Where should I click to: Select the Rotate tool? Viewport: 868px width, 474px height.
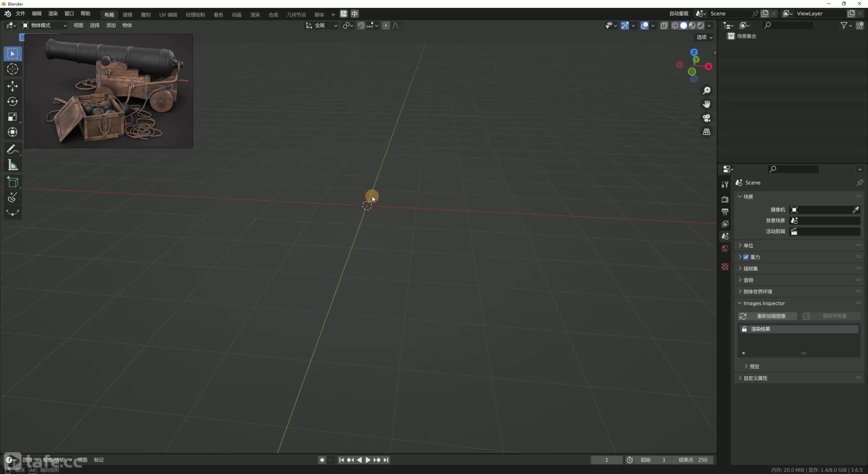[13, 101]
